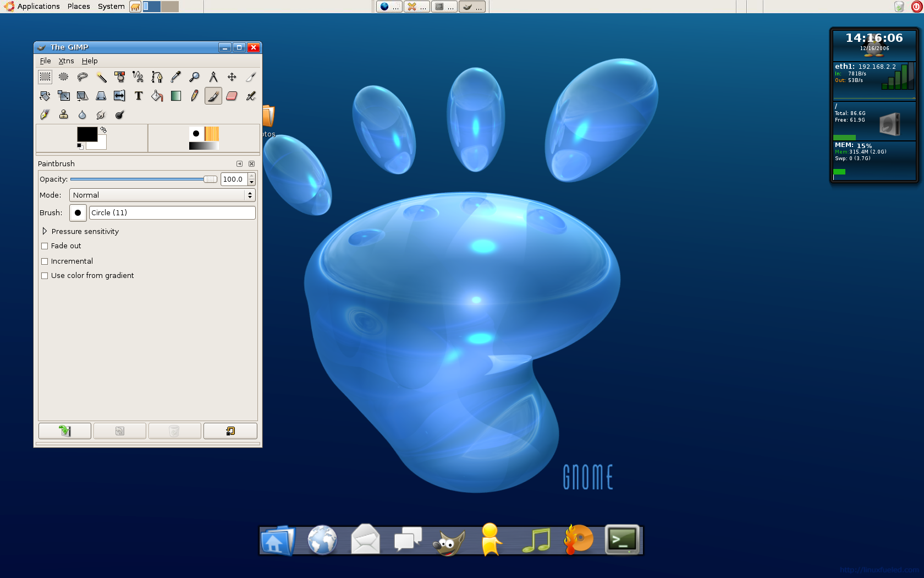Select the Bucket Fill tool
Viewport: 924px width, 578px height.
tap(157, 96)
